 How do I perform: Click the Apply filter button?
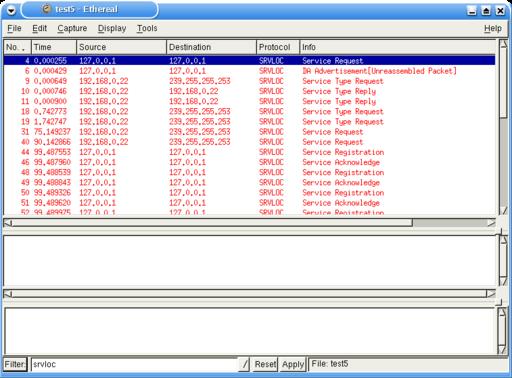pyautogui.click(x=293, y=364)
